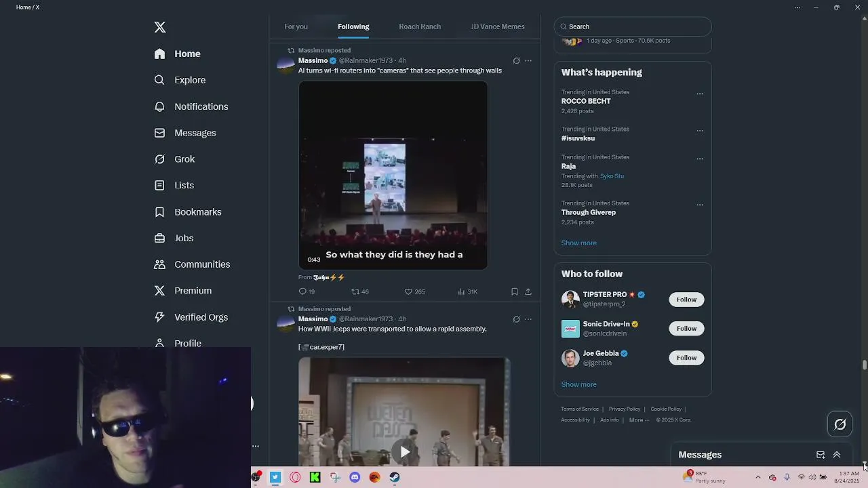This screenshot has height=488, width=868.
Task: Open @Rainmaker1973 handle on first post
Action: click(x=366, y=61)
